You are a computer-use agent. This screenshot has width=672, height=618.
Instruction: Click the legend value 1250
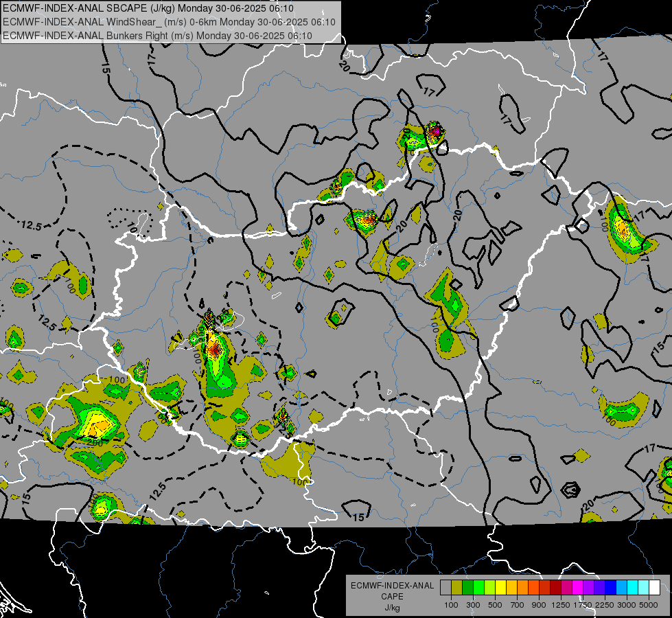coord(561,605)
